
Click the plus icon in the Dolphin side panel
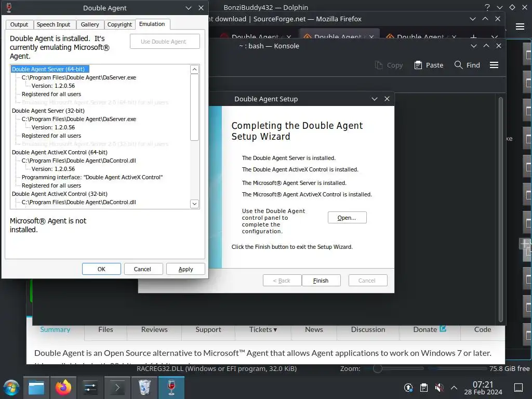pos(524,243)
